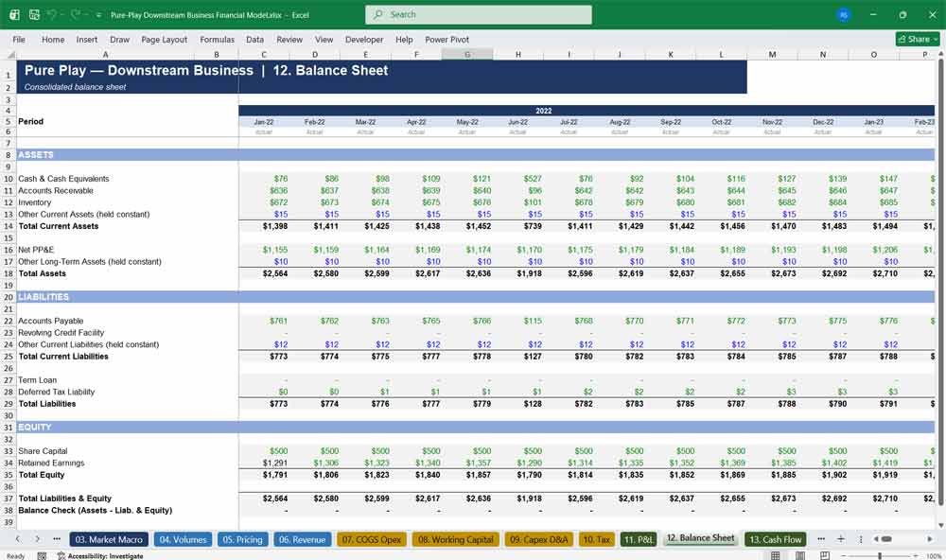Screen dimensions: 946x560
Task: Click the 100% zoom level
Action: click(x=933, y=556)
